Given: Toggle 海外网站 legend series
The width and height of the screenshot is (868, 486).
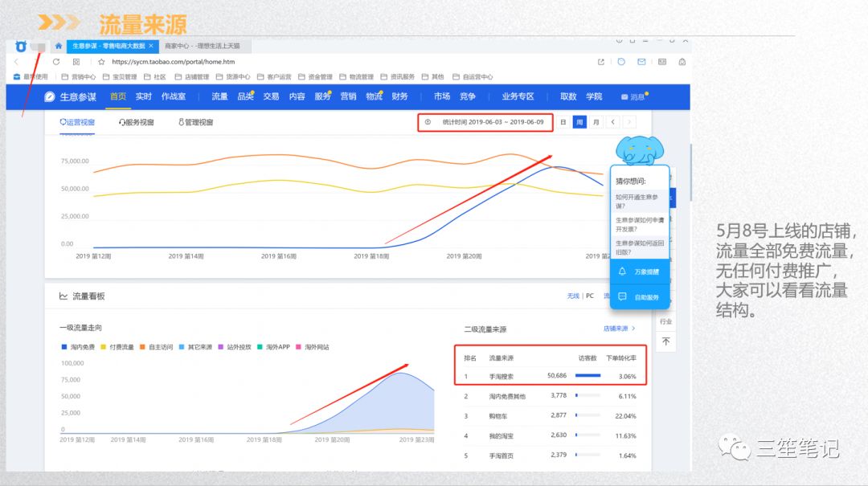Looking at the screenshot, I should point(313,347).
